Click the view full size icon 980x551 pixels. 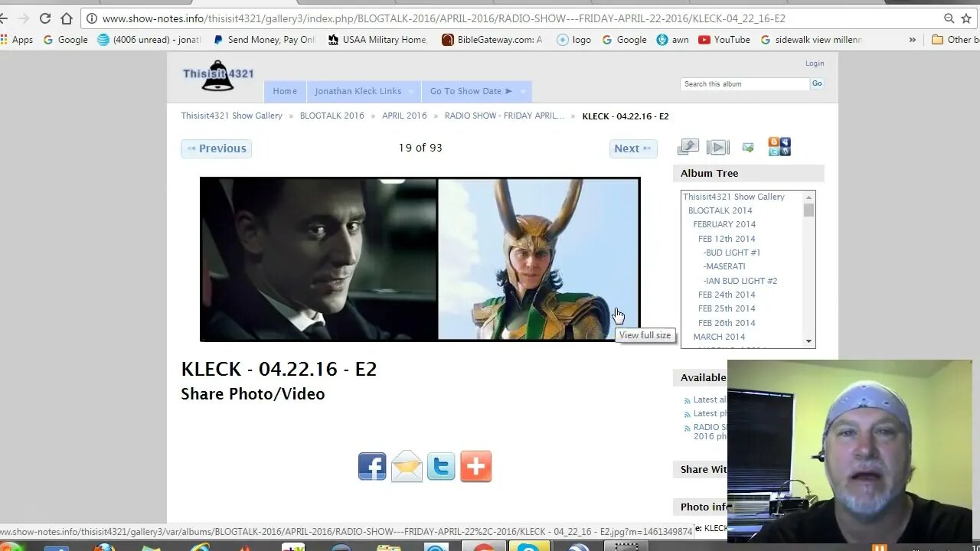[688, 147]
